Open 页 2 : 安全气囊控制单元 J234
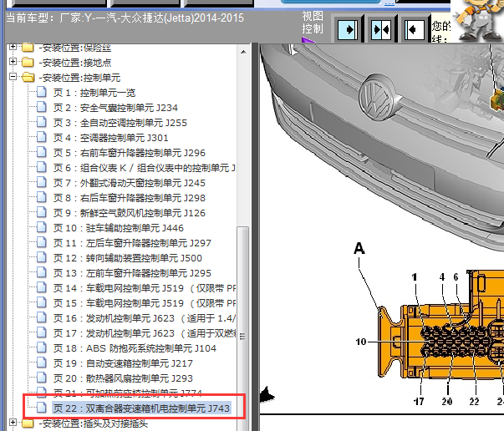 pyautogui.click(x=115, y=108)
